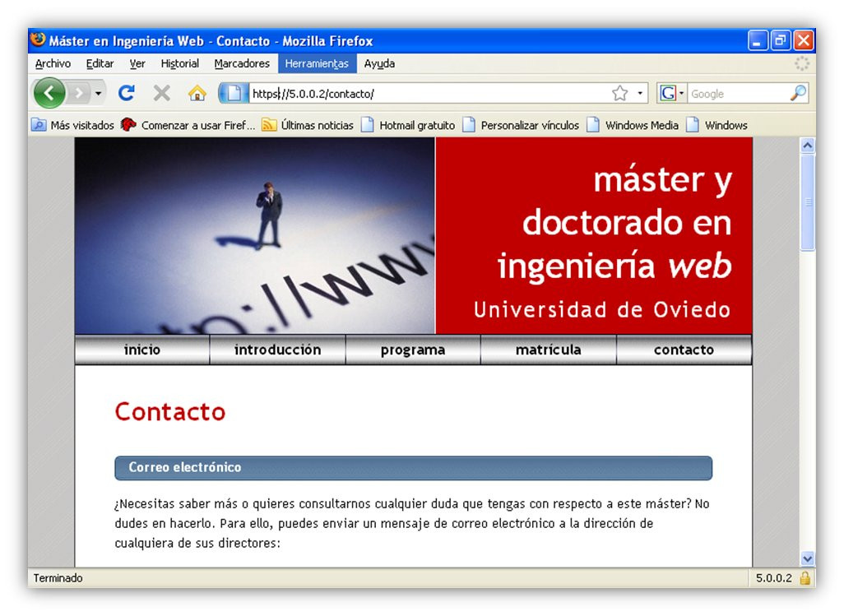The height and width of the screenshot is (616, 844).
Task: Click the scrollbar down arrow
Action: 807,558
